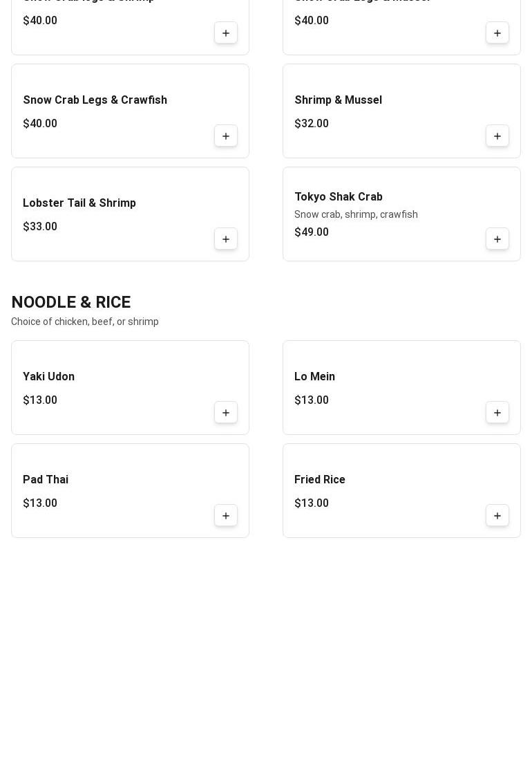Click the Pad Thai item name
The image size is (532, 771).
[x=46, y=480]
